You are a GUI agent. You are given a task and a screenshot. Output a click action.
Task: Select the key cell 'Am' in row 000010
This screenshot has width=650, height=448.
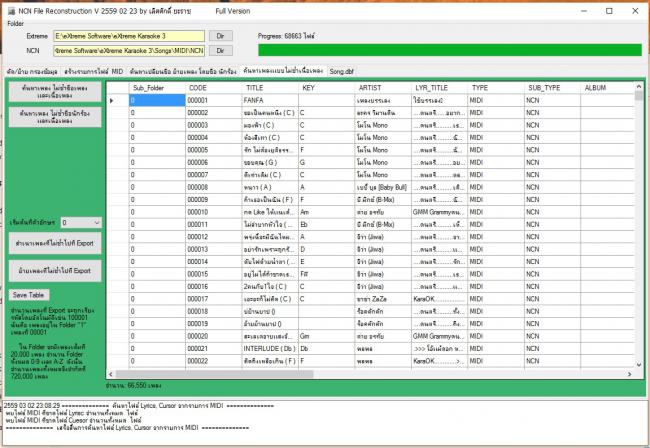(326, 212)
